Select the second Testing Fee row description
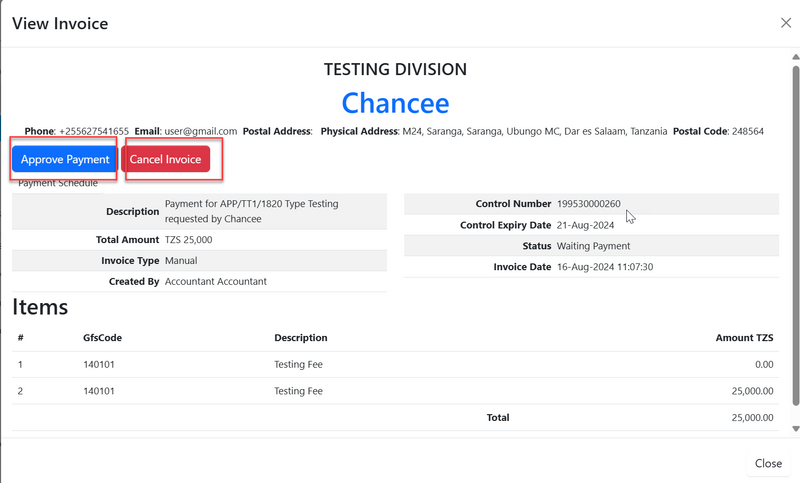Image resolution: width=800 pixels, height=483 pixels. coord(298,391)
